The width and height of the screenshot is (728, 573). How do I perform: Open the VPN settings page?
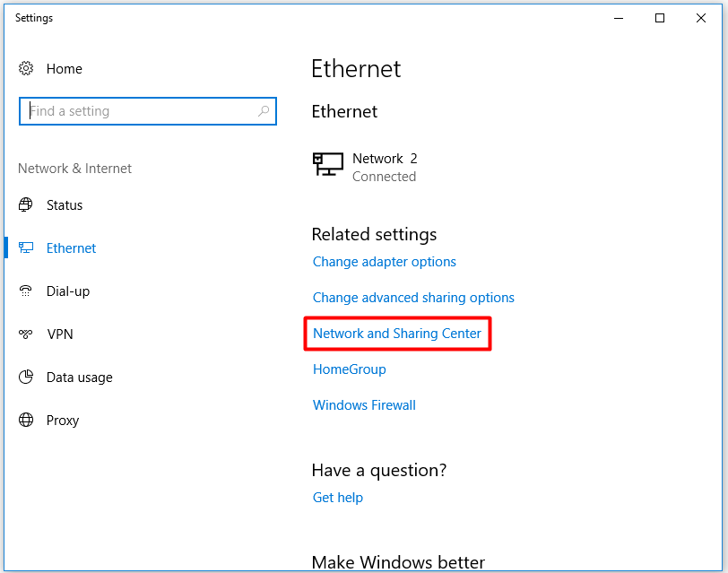click(60, 334)
